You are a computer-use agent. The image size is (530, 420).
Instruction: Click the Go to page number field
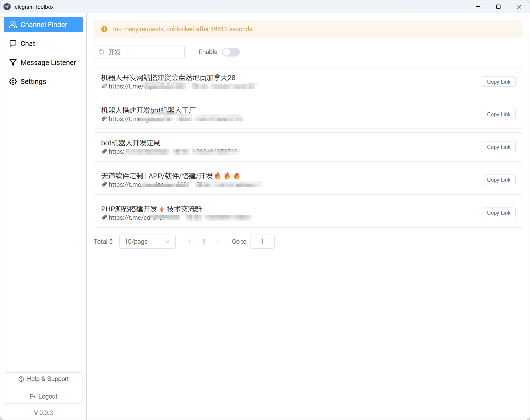click(262, 242)
